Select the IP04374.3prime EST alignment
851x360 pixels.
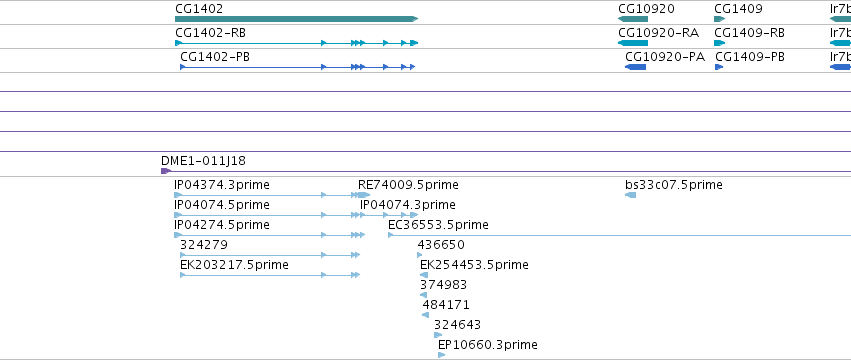click(268, 195)
